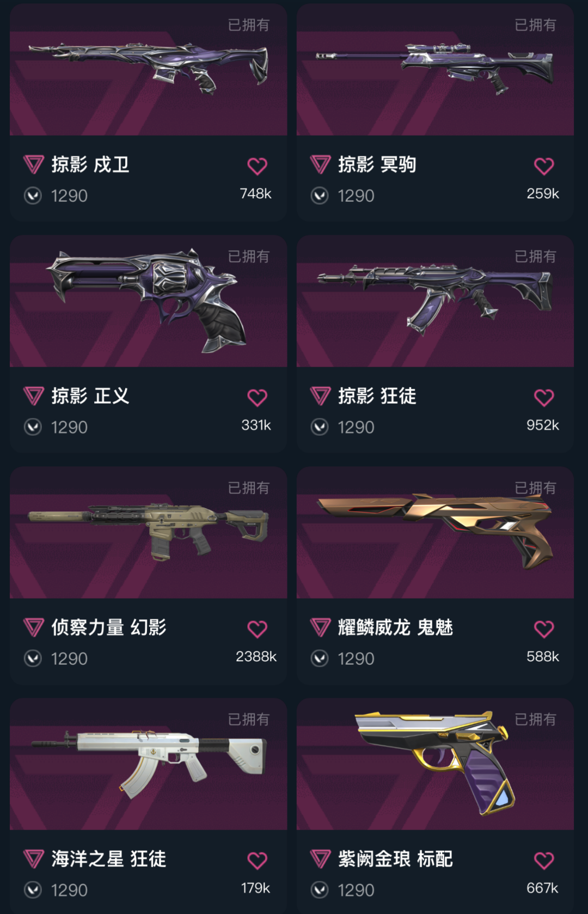Click VP coin icon under 海洋之星 狂徒

(x=33, y=890)
